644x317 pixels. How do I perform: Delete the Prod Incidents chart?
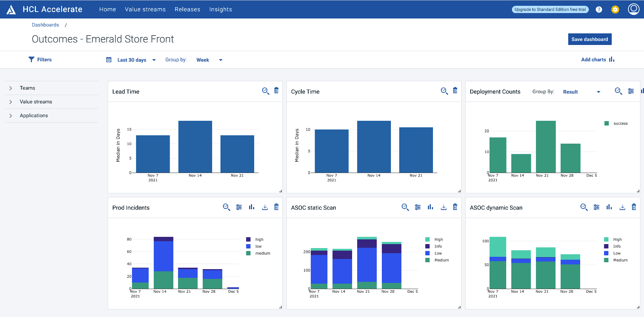pyautogui.click(x=276, y=207)
